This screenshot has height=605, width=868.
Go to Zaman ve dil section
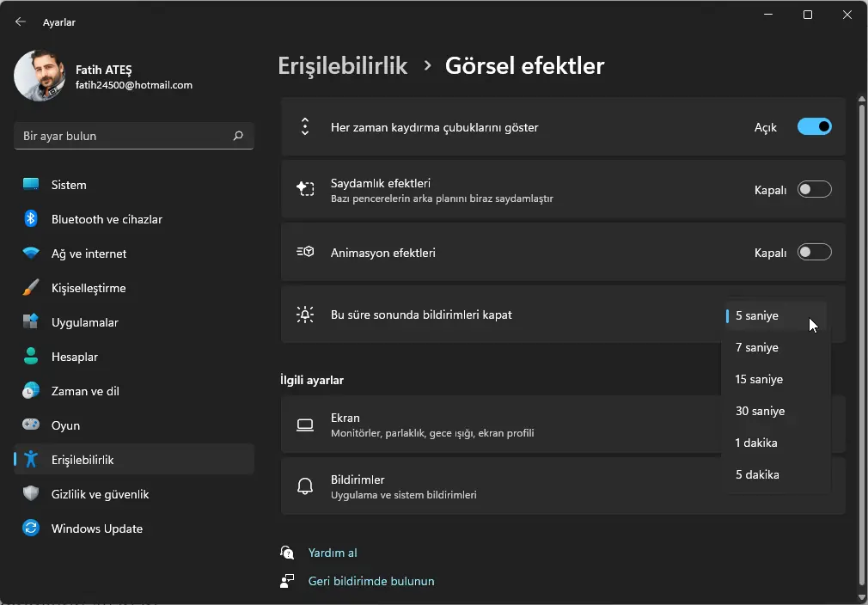(x=84, y=391)
